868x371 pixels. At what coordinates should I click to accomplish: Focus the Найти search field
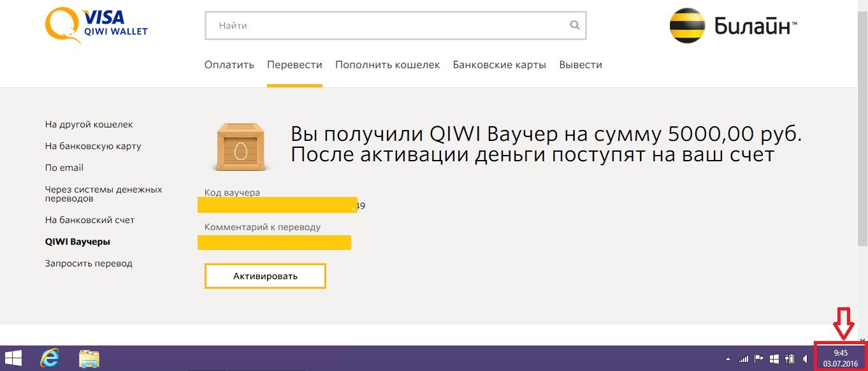395,25
